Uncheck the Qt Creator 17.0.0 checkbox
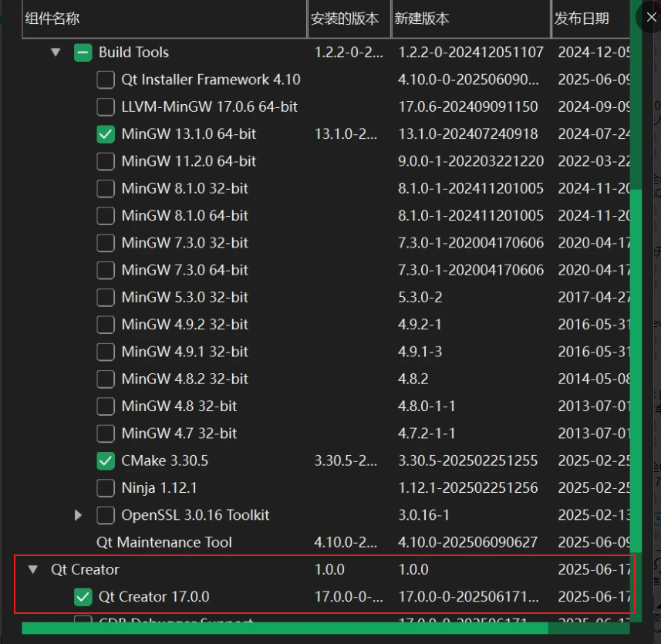This screenshot has height=644, width=661. point(83,597)
